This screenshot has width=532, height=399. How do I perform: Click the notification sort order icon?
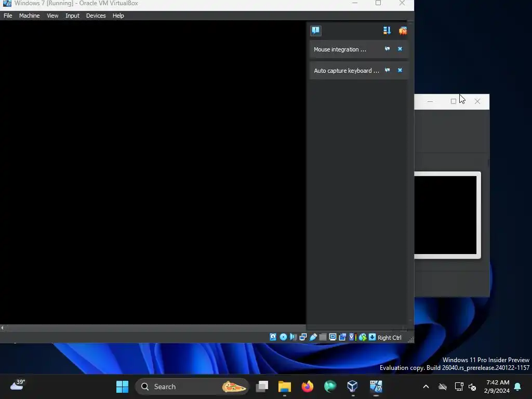pos(387,31)
